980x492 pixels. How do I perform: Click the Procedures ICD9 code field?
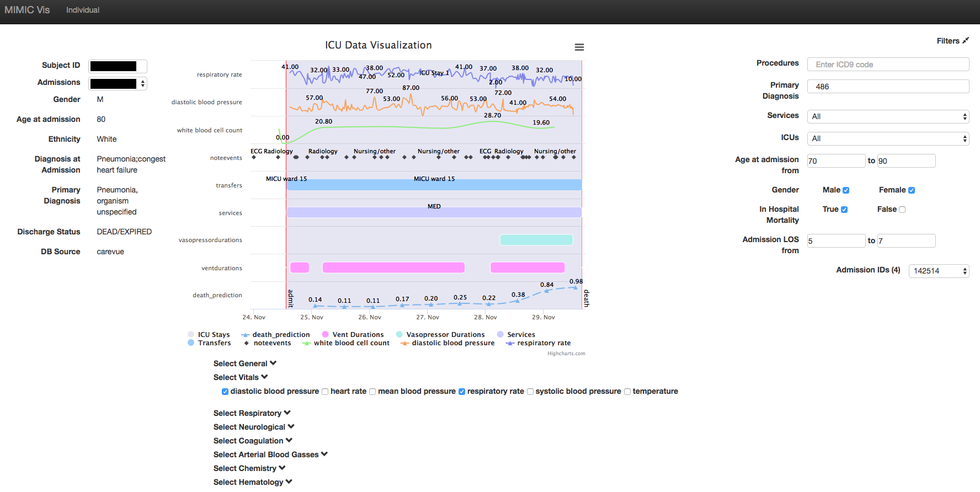(x=888, y=65)
